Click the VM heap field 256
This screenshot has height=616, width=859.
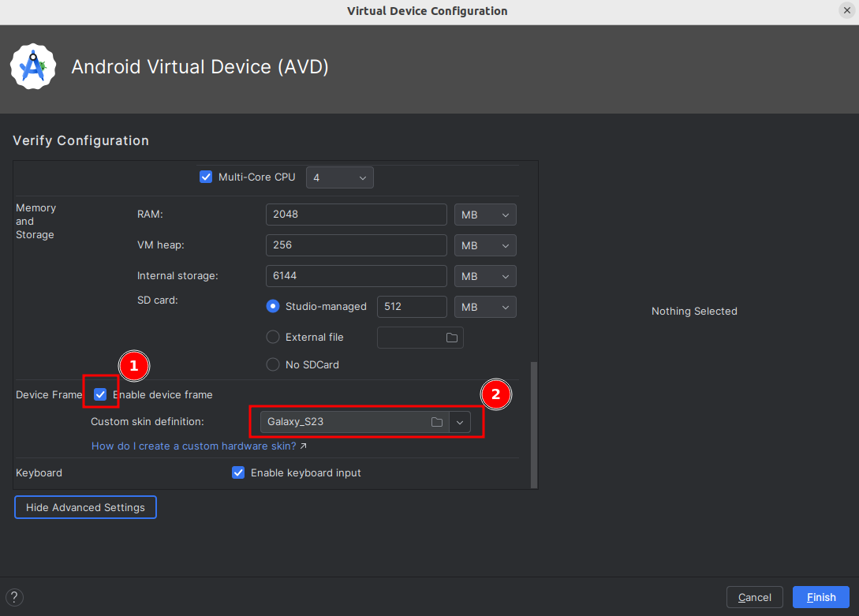356,245
